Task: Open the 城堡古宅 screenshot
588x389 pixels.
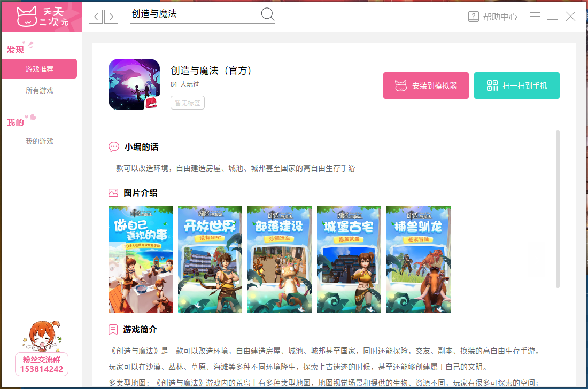Action: (x=349, y=260)
